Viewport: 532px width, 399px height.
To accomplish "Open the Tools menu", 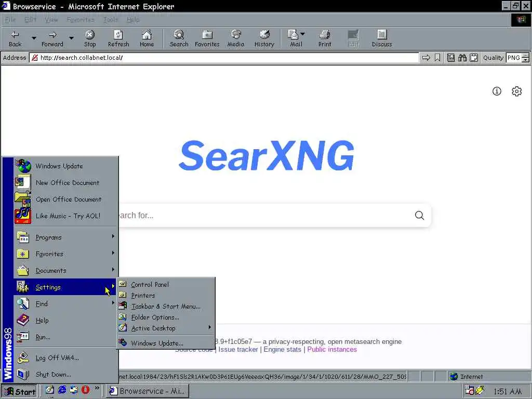I will [x=111, y=20].
